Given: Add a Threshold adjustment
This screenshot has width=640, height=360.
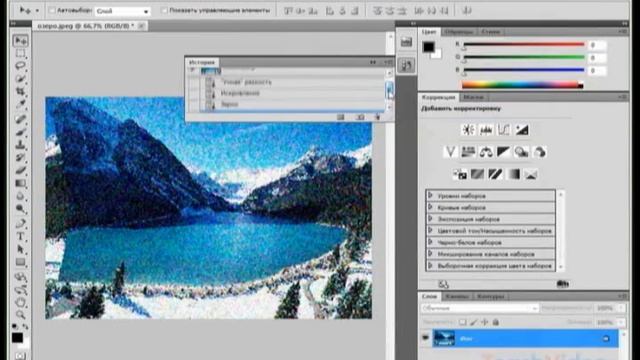Looking at the screenshot, I should pos(495,174).
